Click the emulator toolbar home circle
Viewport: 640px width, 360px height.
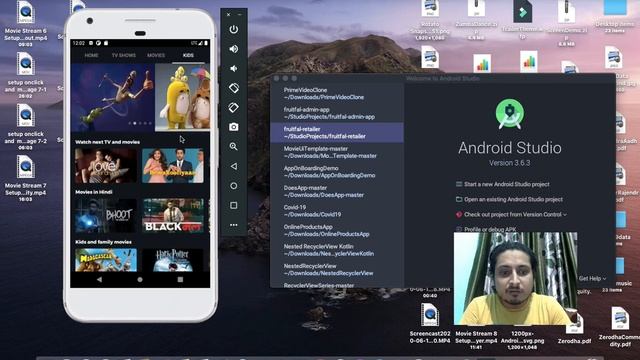pos(233,186)
